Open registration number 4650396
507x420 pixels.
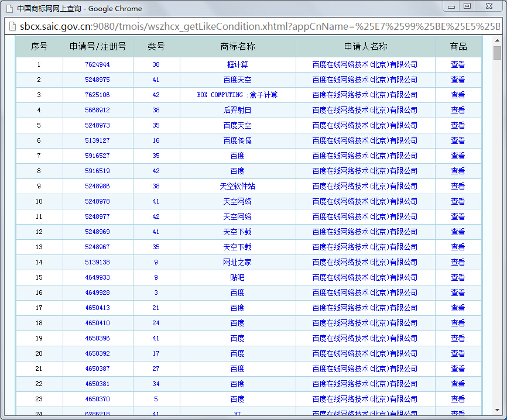tap(97, 338)
